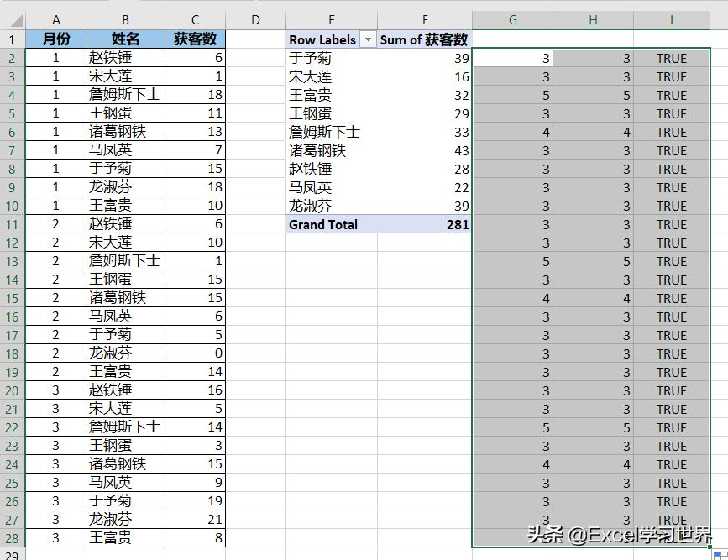Select column header E
This screenshot has width=728, height=560.
coord(331,18)
